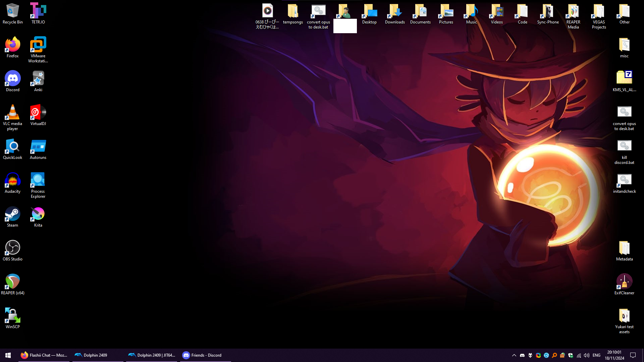Click the Audacity desktop icon
The width and height of the screenshot is (644, 362).
(x=13, y=183)
